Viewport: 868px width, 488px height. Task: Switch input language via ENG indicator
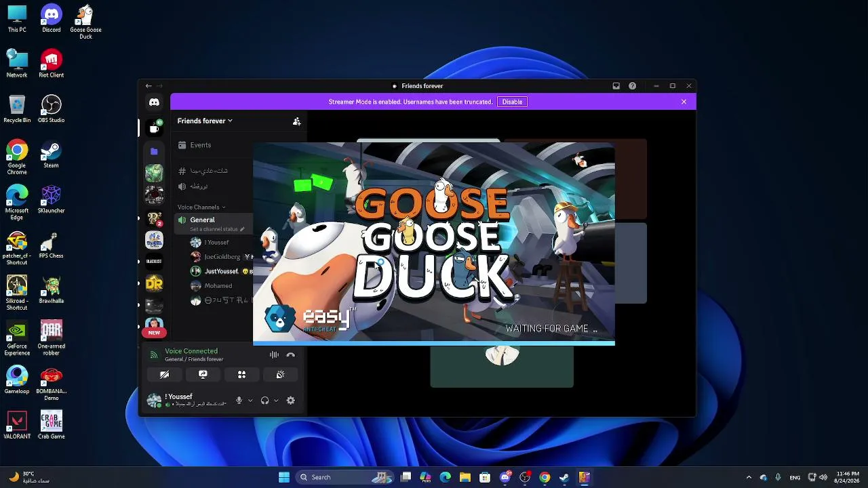[x=795, y=477]
